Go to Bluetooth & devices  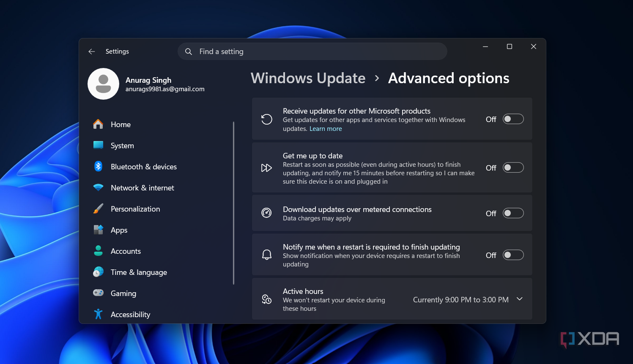pyautogui.click(x=144, y=167)
